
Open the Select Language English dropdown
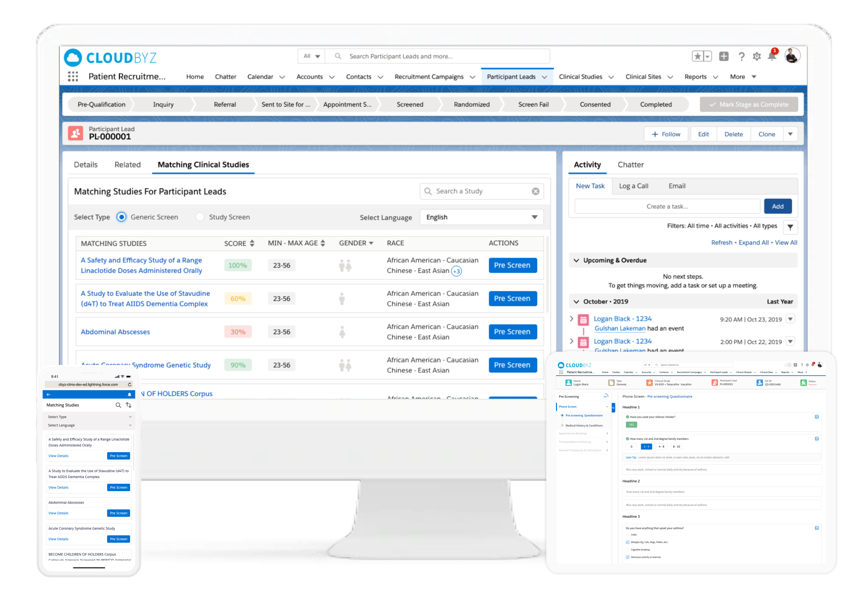[x=481, y=217]
